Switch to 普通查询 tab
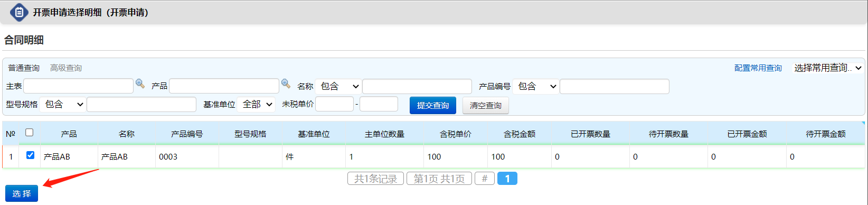Viewport: 868px width, 205px height. point(24,68)
